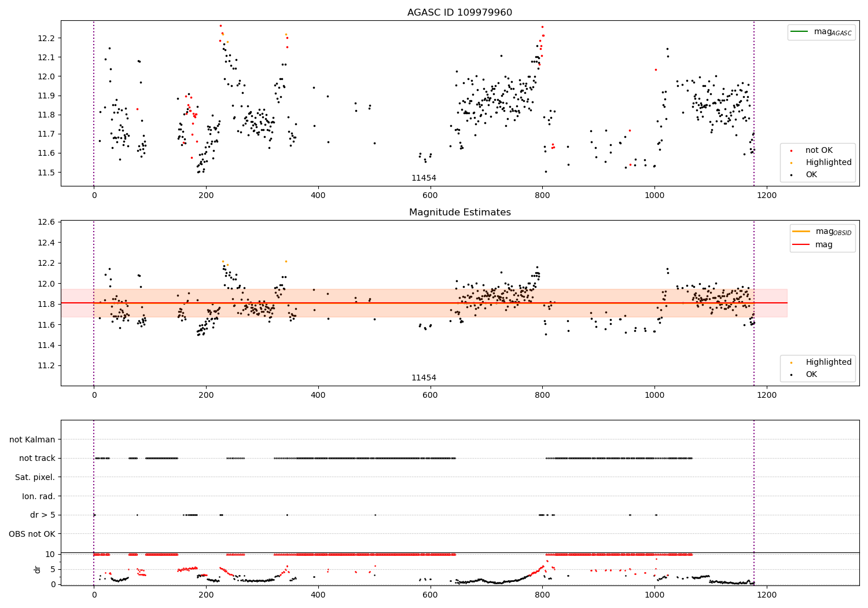Click the right dotted vertical marker in top plot
868x608 pixels.
754,103
